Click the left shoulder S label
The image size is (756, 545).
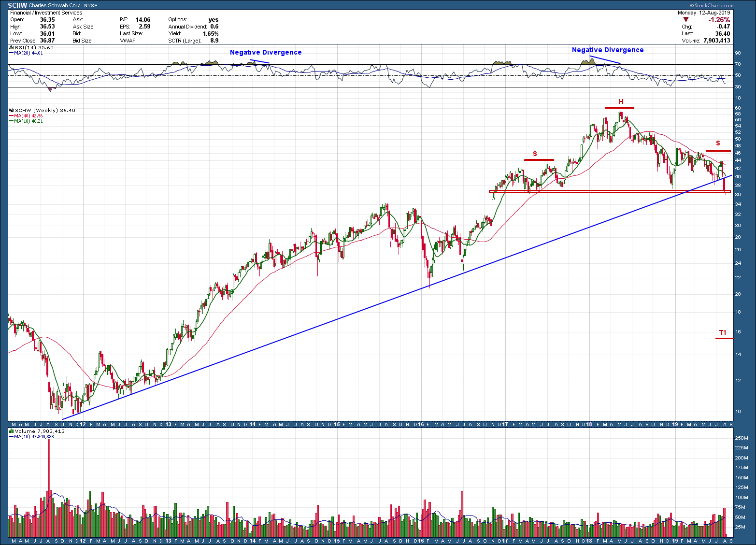tap(535, 154)
